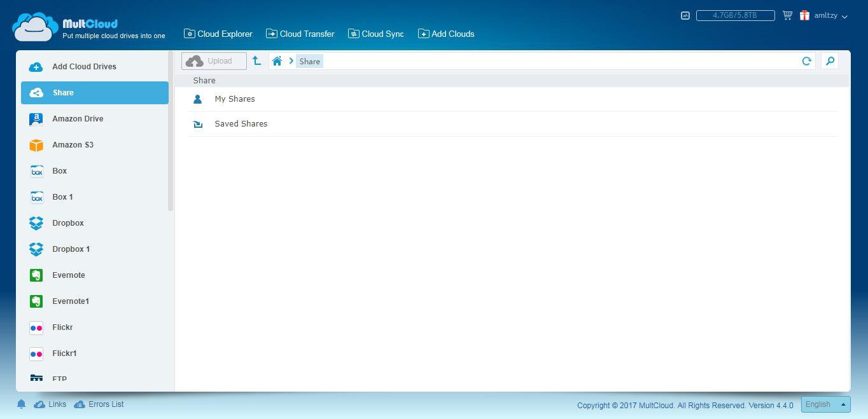Viewport: 868px width, 419px height.
Task: Click the orange Amazon S3 cube icon
Action: point(36,145)
